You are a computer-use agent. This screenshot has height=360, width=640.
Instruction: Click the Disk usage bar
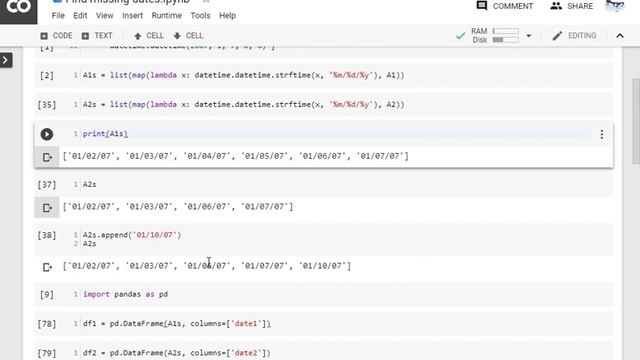(505, 40)
